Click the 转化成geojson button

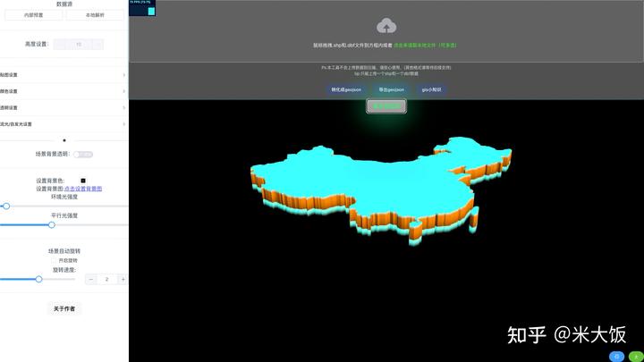pyautogui.click(x=346, y=89)
